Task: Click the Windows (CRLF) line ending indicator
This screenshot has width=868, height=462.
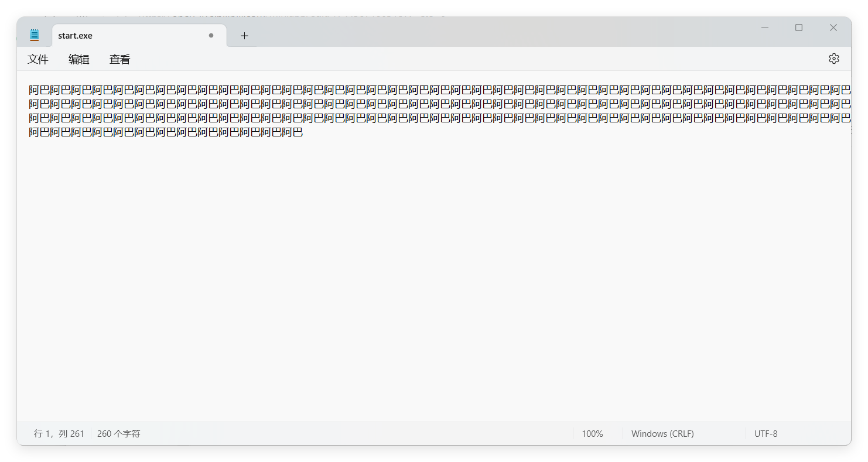Action: 662,434
